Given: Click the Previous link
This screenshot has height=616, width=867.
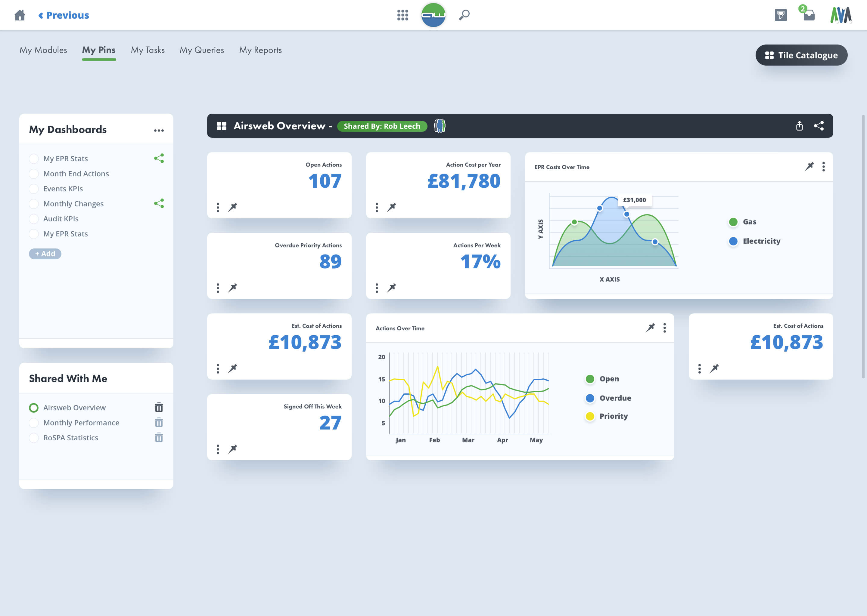Looking at the screenshot, I should (x=64, y=15).
